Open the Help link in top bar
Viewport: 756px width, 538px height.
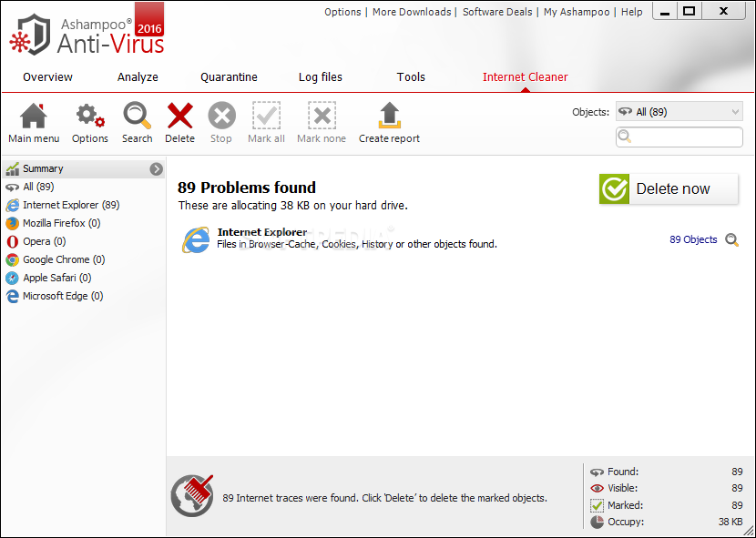(631, 12)
